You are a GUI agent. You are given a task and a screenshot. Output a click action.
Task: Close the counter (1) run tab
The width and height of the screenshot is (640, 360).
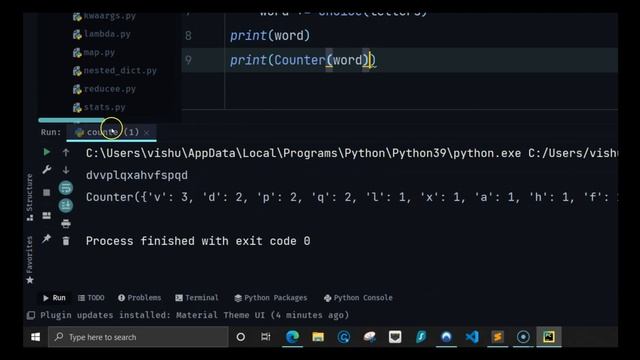coord(147,132)
